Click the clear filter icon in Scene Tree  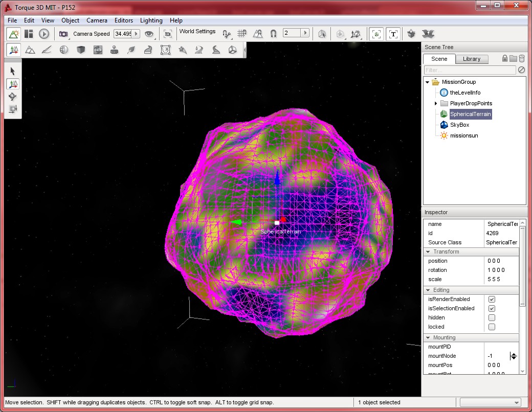(x=521, y=70)
